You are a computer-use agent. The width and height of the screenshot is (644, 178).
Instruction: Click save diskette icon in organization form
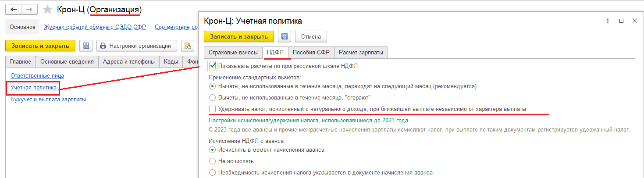click(x=86, y=46)
